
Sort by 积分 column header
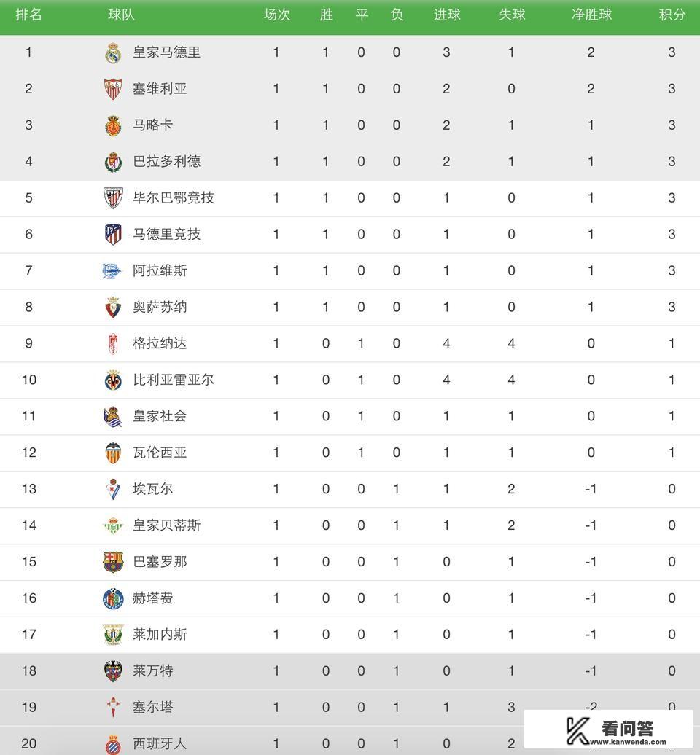click(x=672, y=15)
